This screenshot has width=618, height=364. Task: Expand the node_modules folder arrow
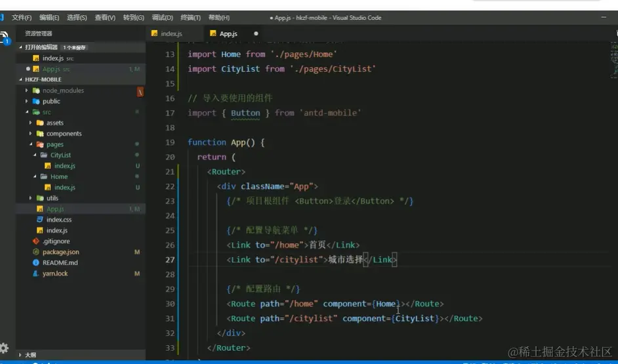[x=26, y=91]
